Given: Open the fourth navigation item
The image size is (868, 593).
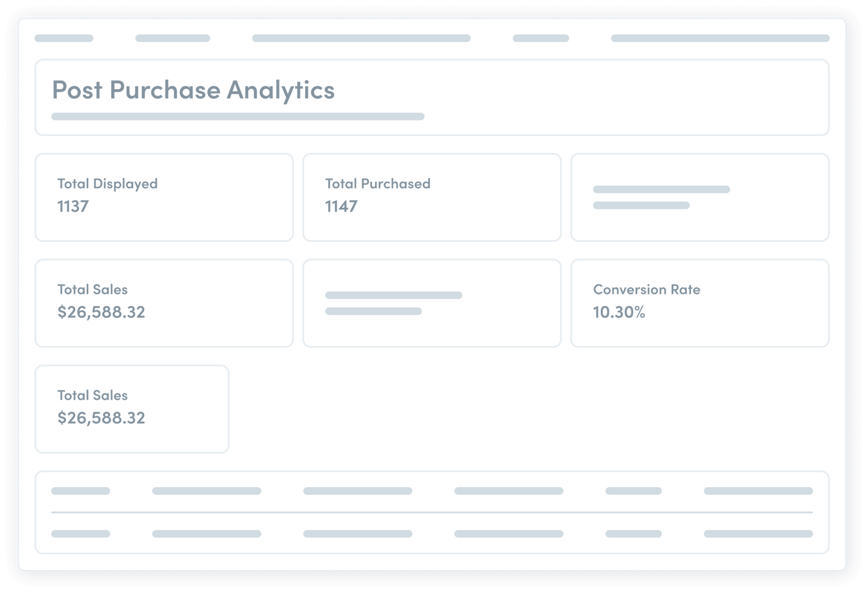Looking at the screenshot, I should (540, 38).
